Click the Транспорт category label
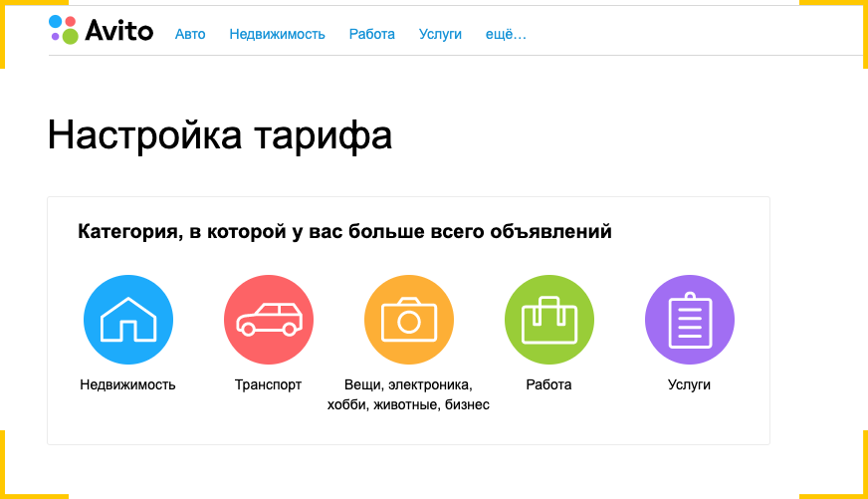 point(268,384)
